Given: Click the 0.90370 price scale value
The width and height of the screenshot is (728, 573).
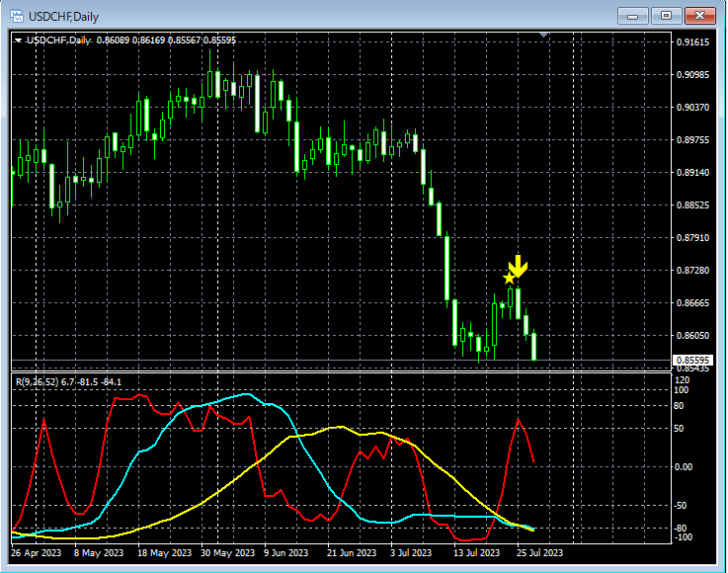Looking at the screenshot, I should pos(692,108).
